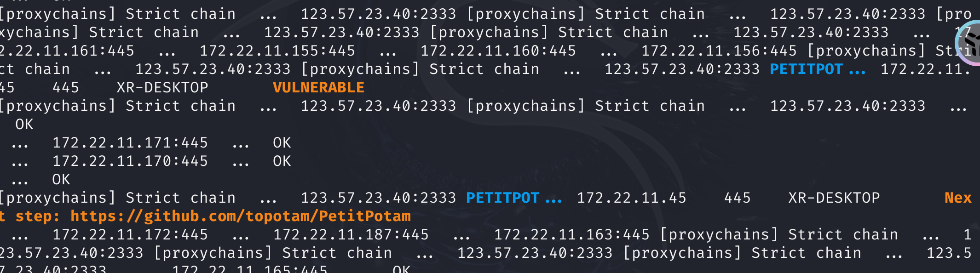Click XR-DESKTOP next to VULNERABLE
Viewport: 980px width, 273px height.
[x=162, y=87]
